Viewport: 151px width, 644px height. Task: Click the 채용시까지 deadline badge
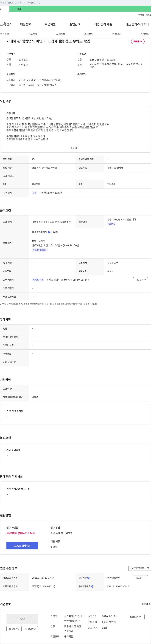pos(138,41)
